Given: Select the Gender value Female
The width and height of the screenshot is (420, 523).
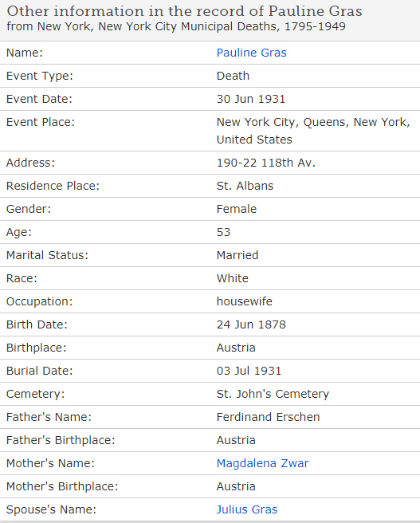Looking at the screenshot, I should (x=237, y=209).
